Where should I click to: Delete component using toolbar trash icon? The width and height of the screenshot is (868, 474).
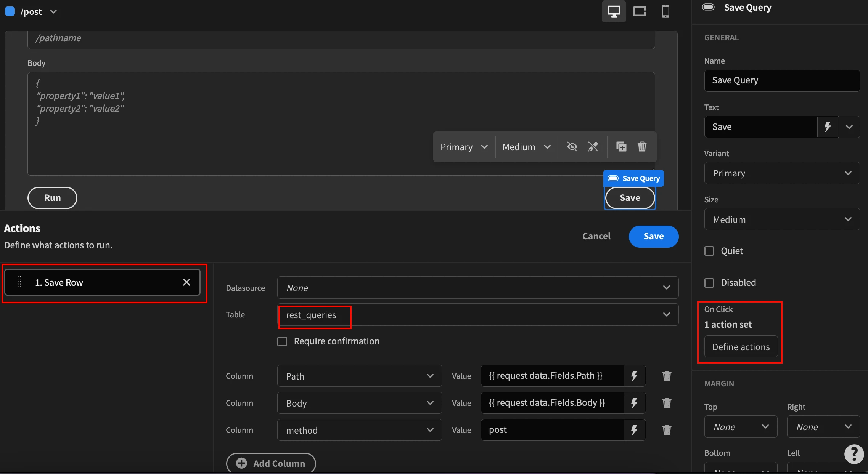click(642, 147)
